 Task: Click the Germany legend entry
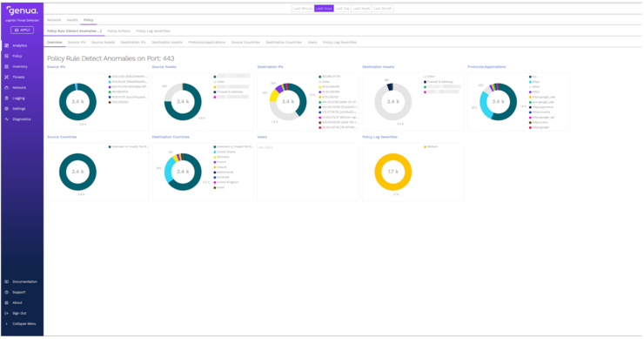(x=221, y=157)
